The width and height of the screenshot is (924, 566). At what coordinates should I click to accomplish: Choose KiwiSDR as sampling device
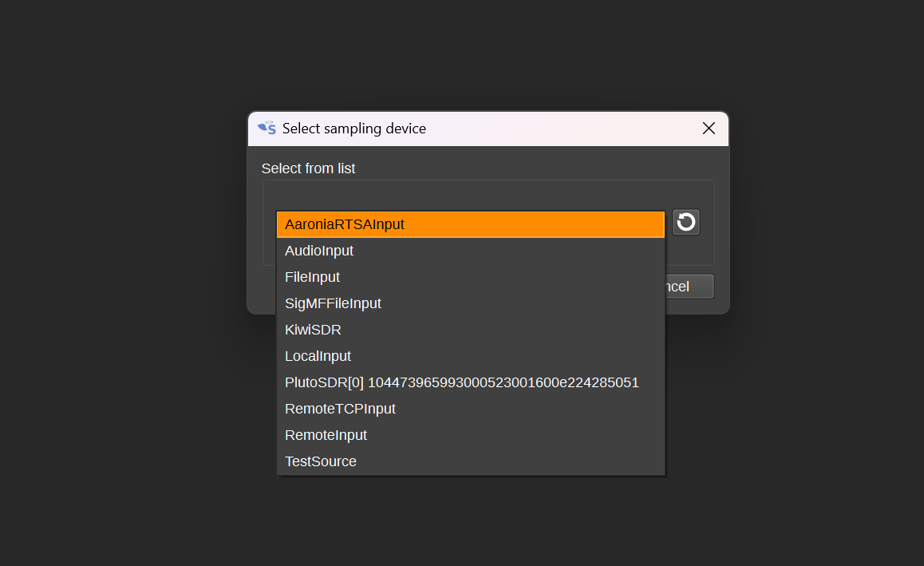[x=470, y=330]
